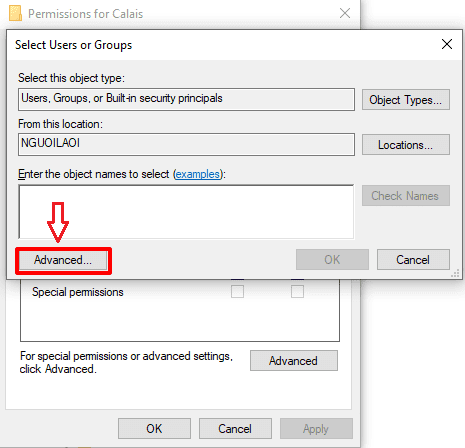The height and width of the screenshot is (448, 465).
Task: Open the Object Types... dialog
Action: point(406,100)
